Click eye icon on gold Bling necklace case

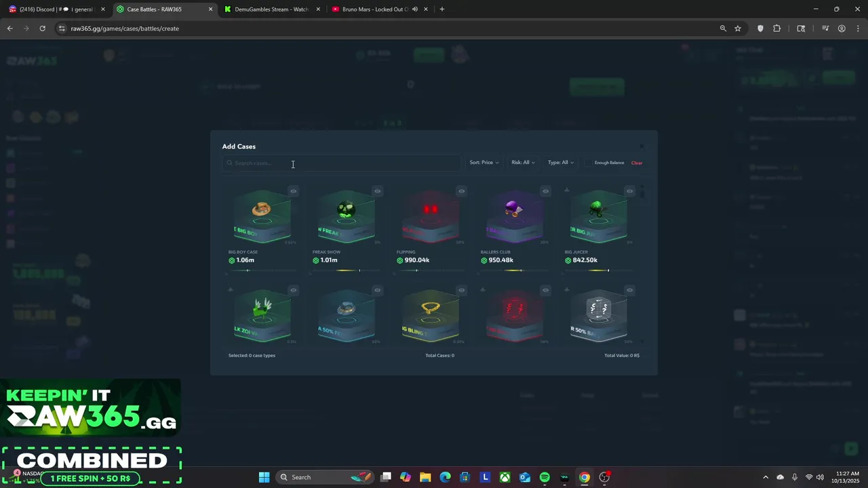[462, 290]
